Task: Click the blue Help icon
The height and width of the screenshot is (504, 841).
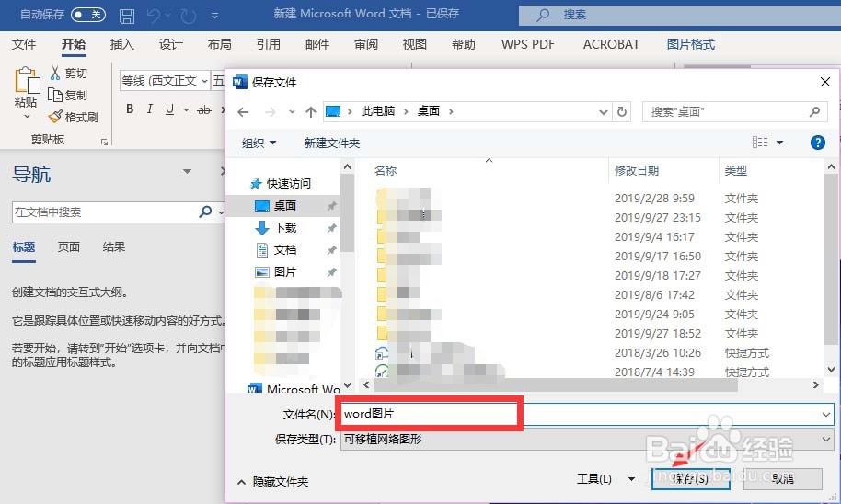Action: [817, 143]
